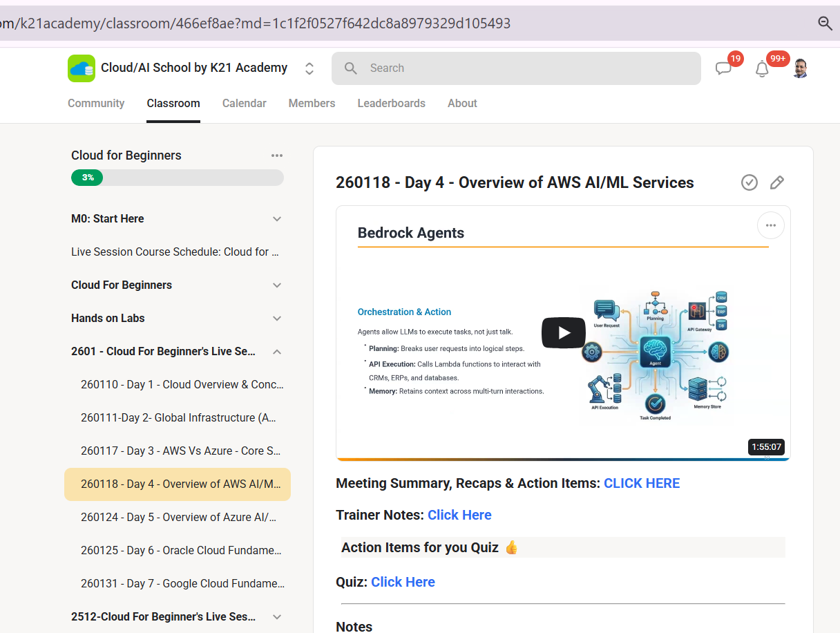Screen dimensions: 840x633
Task: Play the Bedrock Agents video
Action: 563,333
